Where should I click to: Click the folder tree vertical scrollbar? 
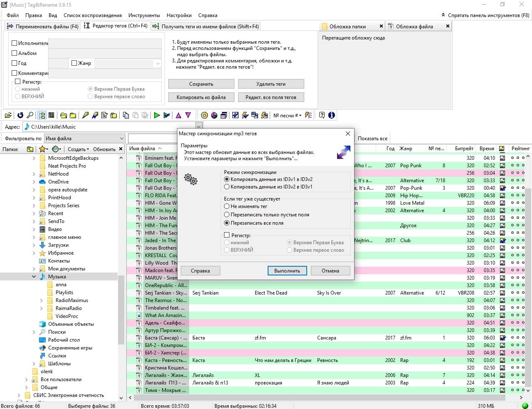click(121, 310)
